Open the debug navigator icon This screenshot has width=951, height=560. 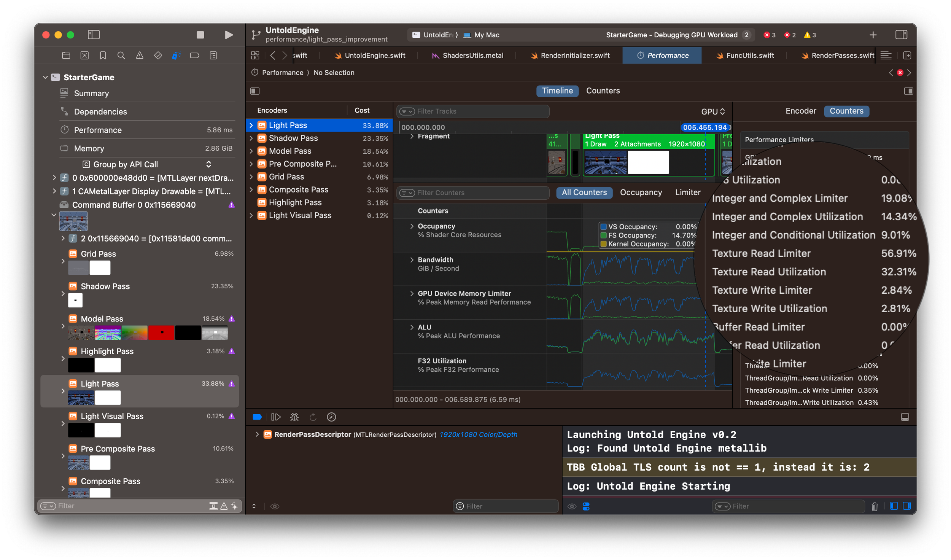[x=176, y=56]
